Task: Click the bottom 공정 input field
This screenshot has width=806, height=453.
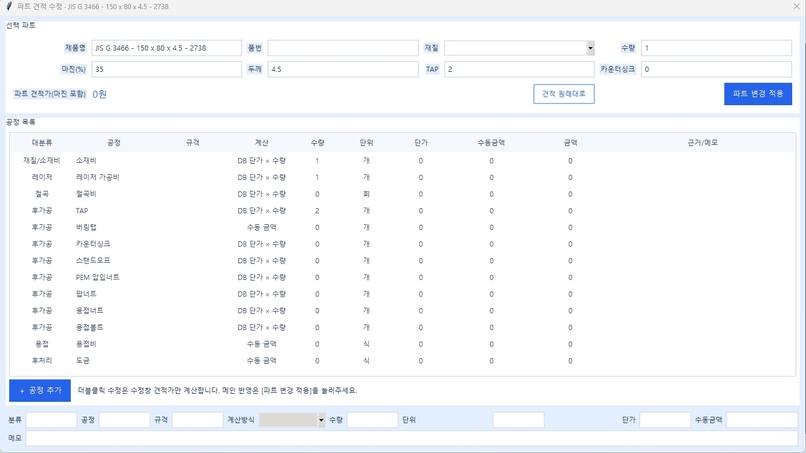Action: 124,420
